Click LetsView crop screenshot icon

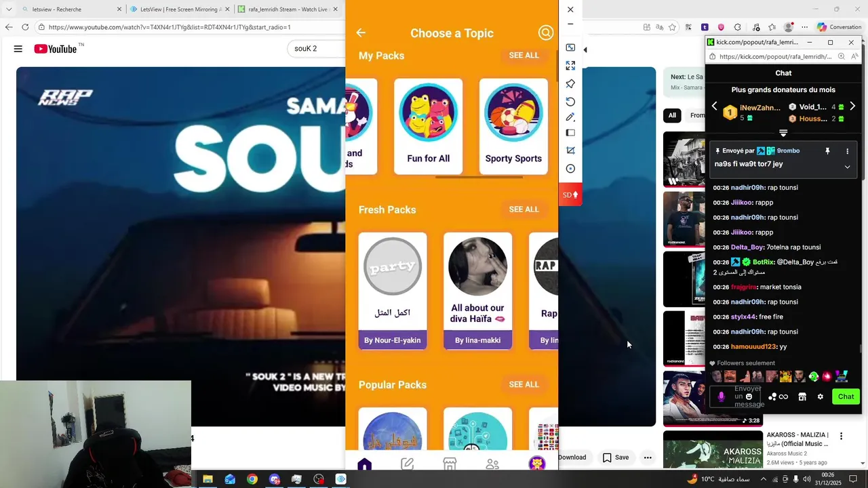[570, 150]
